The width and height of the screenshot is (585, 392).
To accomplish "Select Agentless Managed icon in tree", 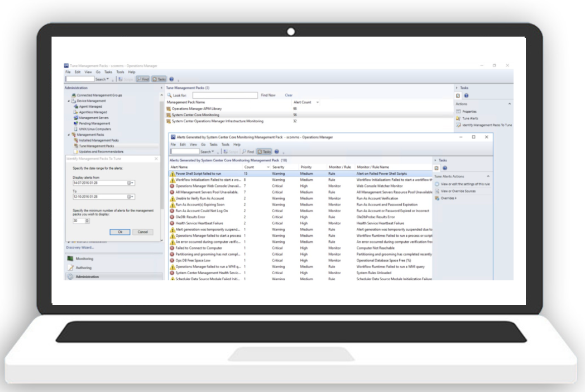I will 76,112.
